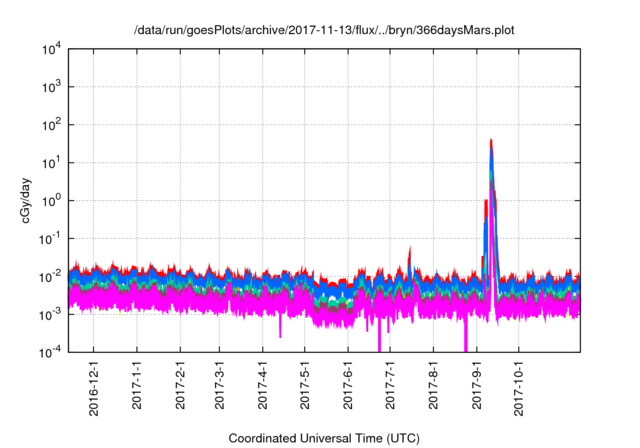
Task: Click the Coordinated Universal Time axis label
Action: (326, 438)
